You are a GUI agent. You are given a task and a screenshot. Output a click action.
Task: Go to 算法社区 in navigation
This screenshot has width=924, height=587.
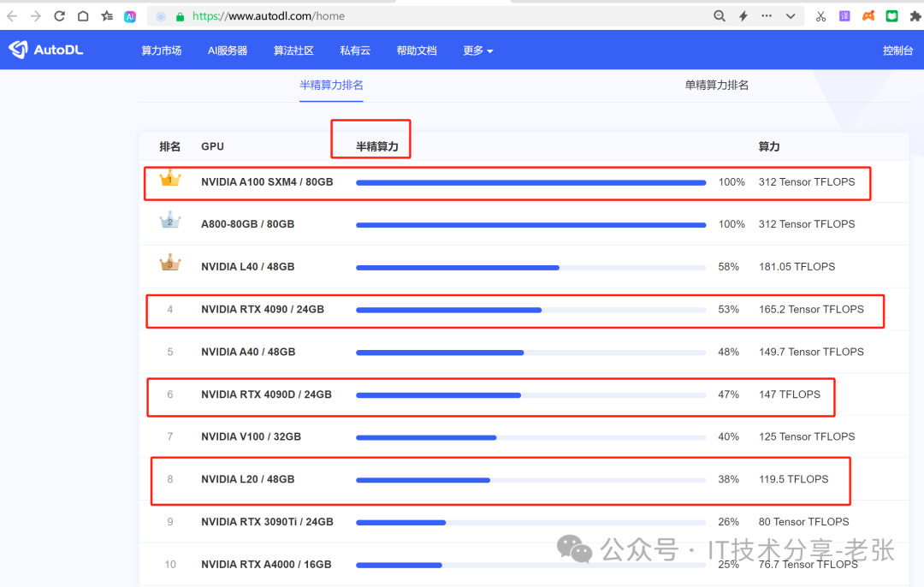click(293, 50)
